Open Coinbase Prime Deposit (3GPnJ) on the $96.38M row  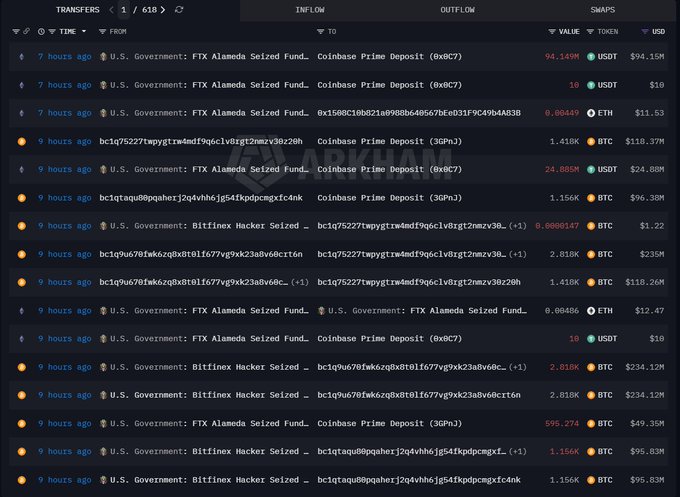(389, 198)
